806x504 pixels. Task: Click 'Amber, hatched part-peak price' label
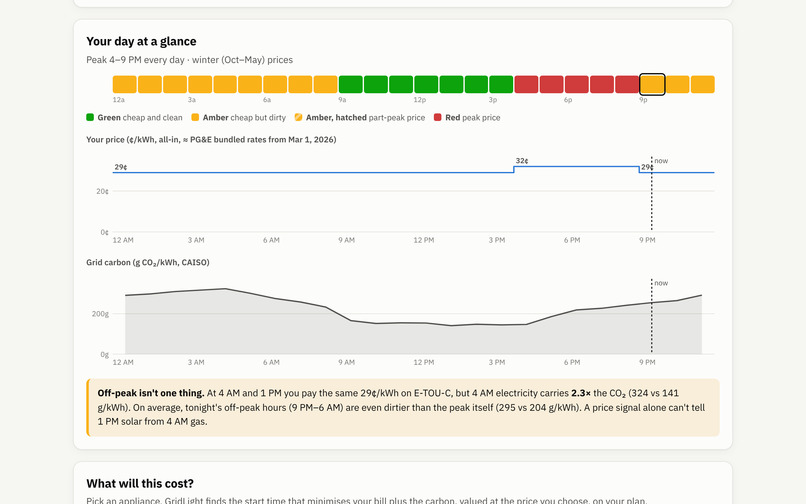365,118
